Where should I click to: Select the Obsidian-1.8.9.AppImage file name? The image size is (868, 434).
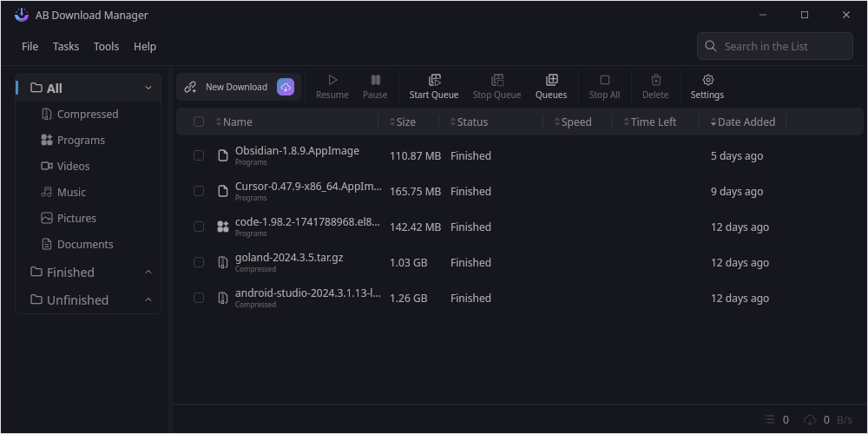[x=297, y=150]
